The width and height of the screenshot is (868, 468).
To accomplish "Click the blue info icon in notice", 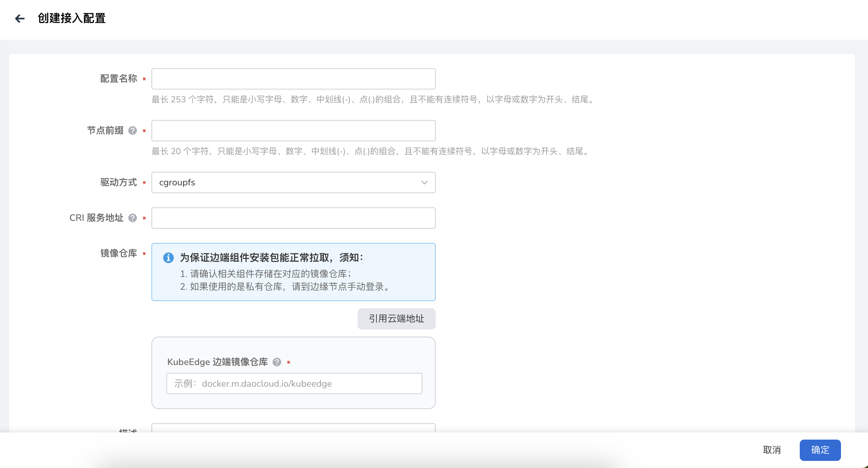I will coord(168,258).
